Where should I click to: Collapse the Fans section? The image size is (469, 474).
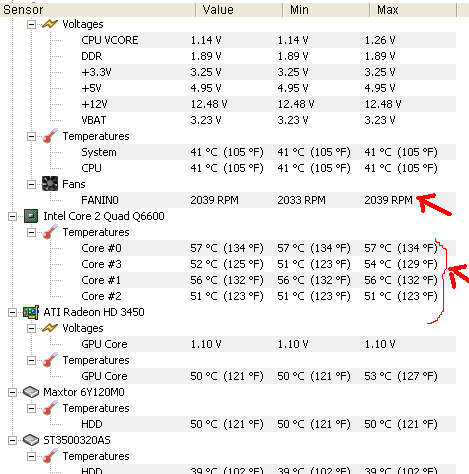click(31, 184)
